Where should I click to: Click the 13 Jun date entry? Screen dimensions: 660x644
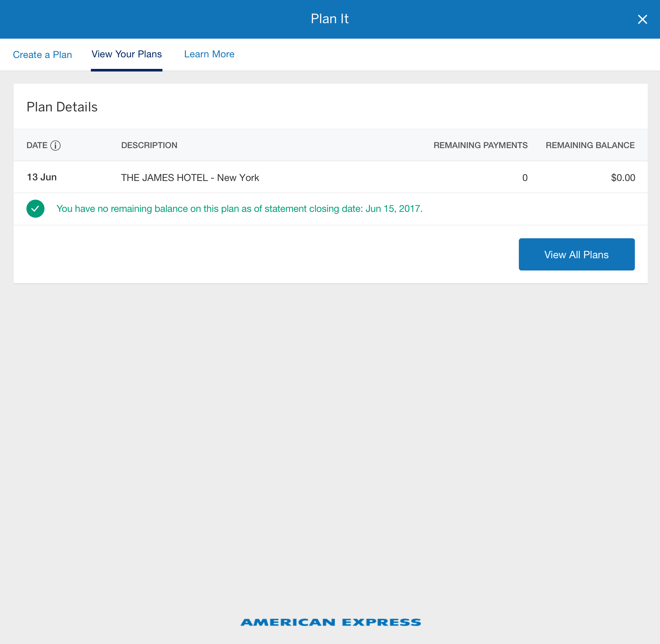(42, 177)
